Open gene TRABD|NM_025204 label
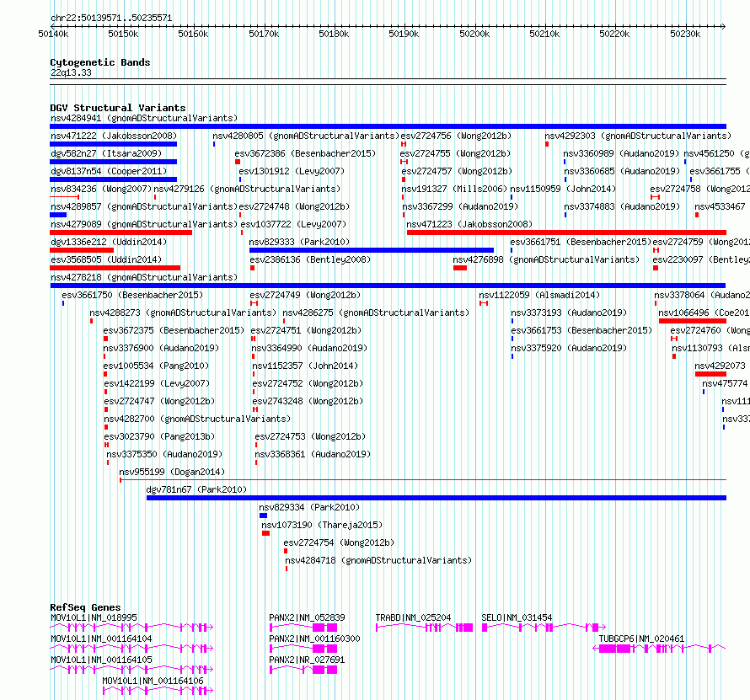The height and width of the screenshot is (700, 750). 413,617
